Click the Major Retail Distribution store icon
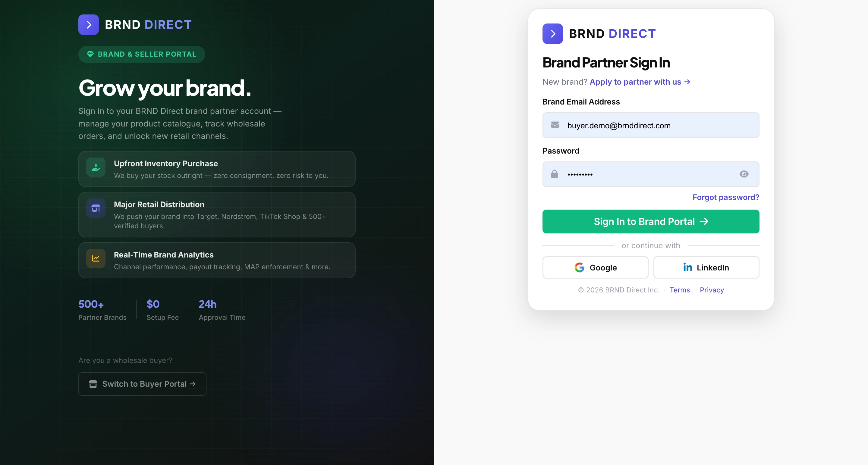868x465 pixels. point(96,208)
